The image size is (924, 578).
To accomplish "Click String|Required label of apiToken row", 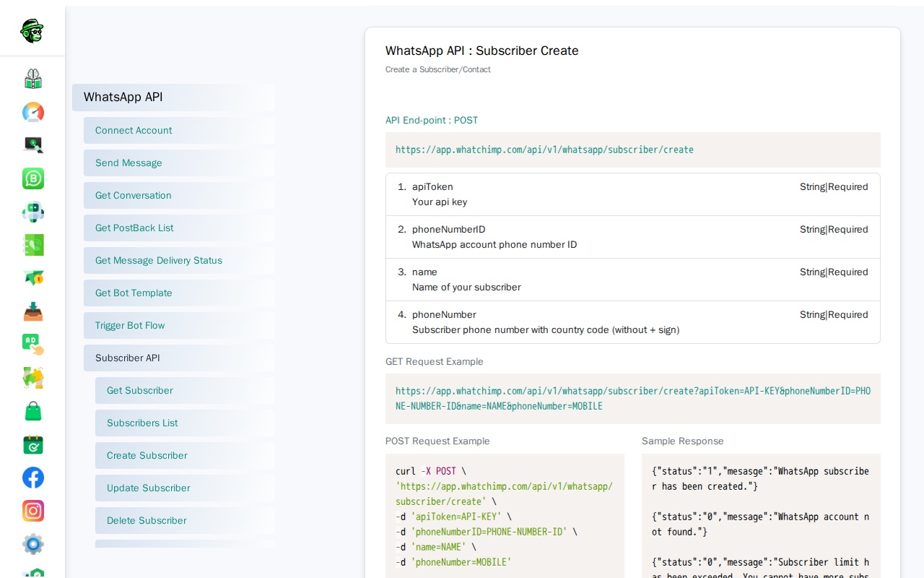I will 834,187.
